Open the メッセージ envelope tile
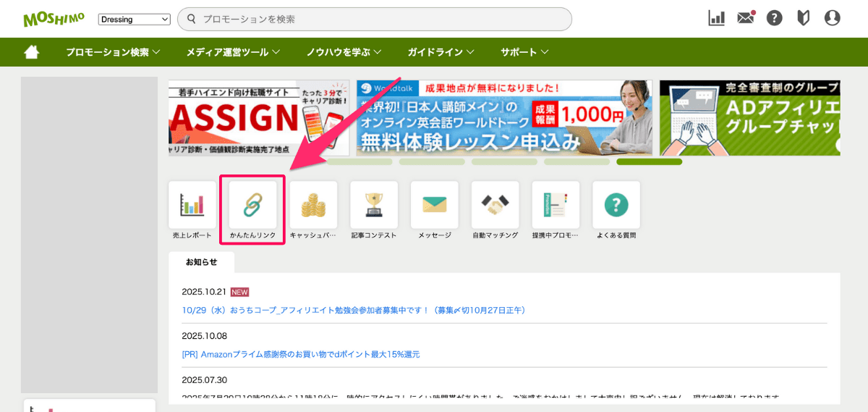 [x=435, y=205]
